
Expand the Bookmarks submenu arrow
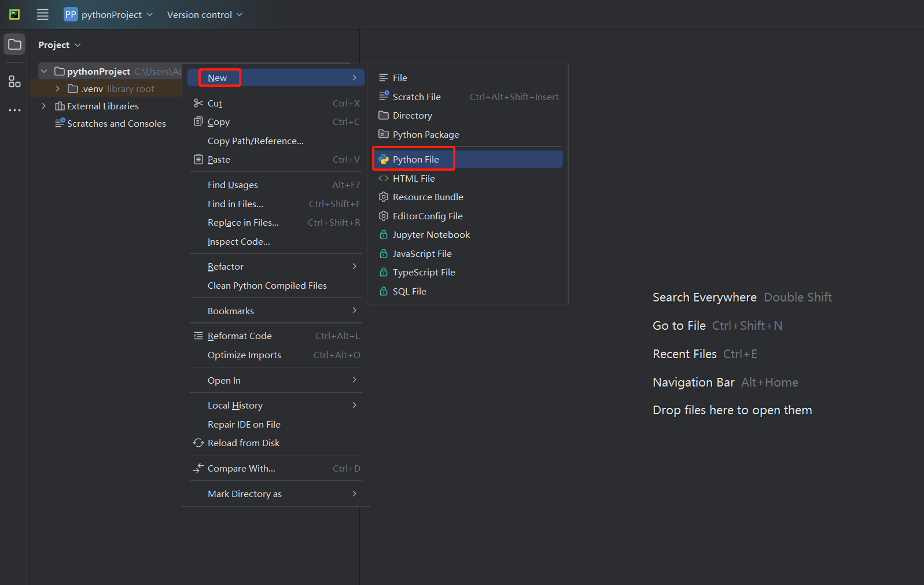pyautogui.click(x=355, y=311)
